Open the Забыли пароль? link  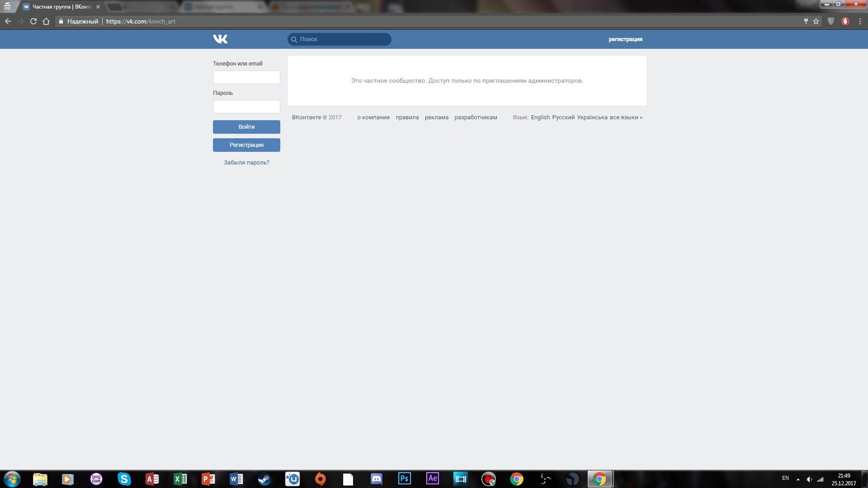pyautogui.click(x=246, y=163)
